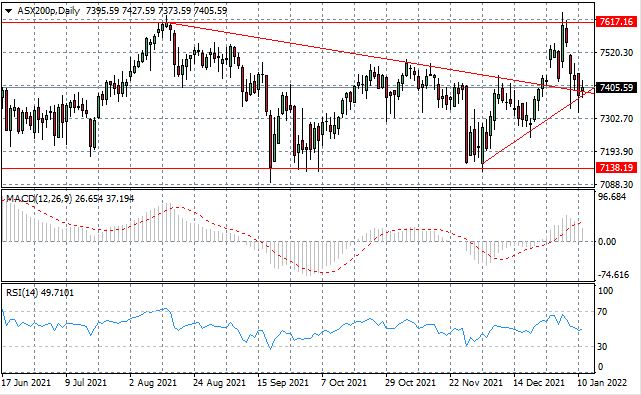
Task: Click the 14 Dec 2021 date label
Action: [540, 383]
